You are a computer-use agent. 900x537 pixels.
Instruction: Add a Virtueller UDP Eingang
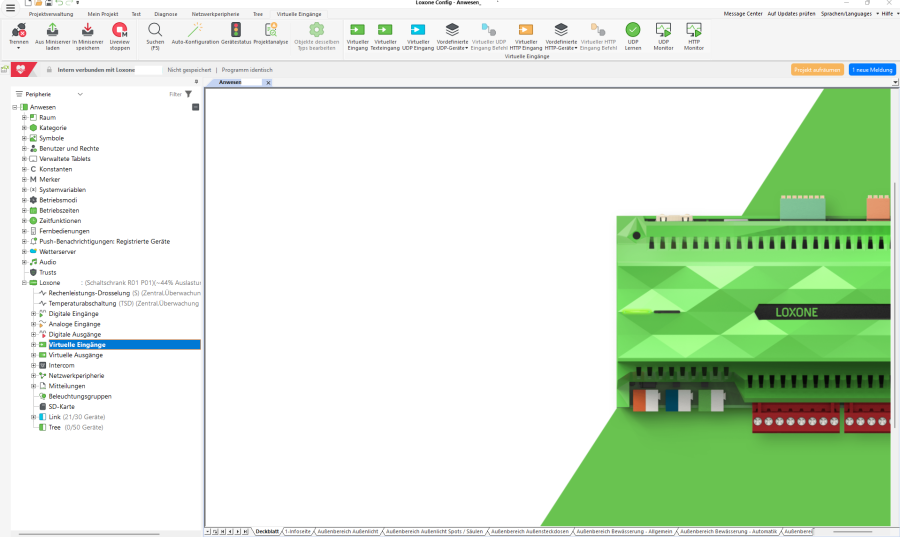(x=418, y=36)
